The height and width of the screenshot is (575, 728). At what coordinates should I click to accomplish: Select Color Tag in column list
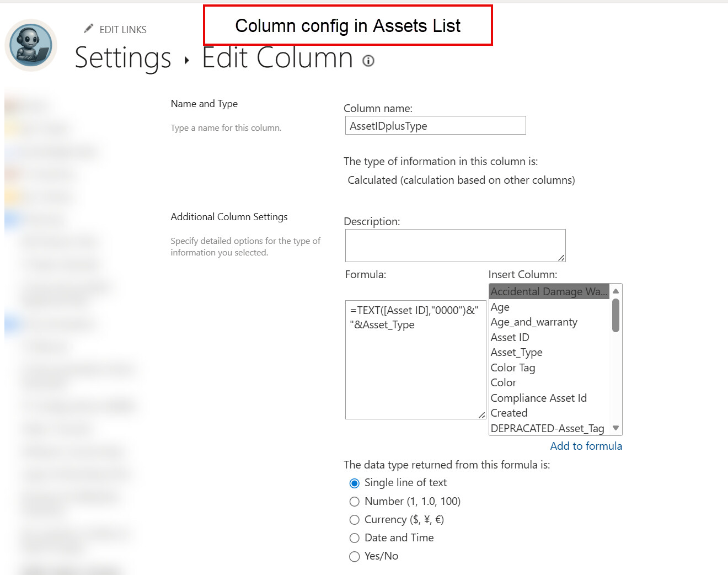click(x=513, y=368)
